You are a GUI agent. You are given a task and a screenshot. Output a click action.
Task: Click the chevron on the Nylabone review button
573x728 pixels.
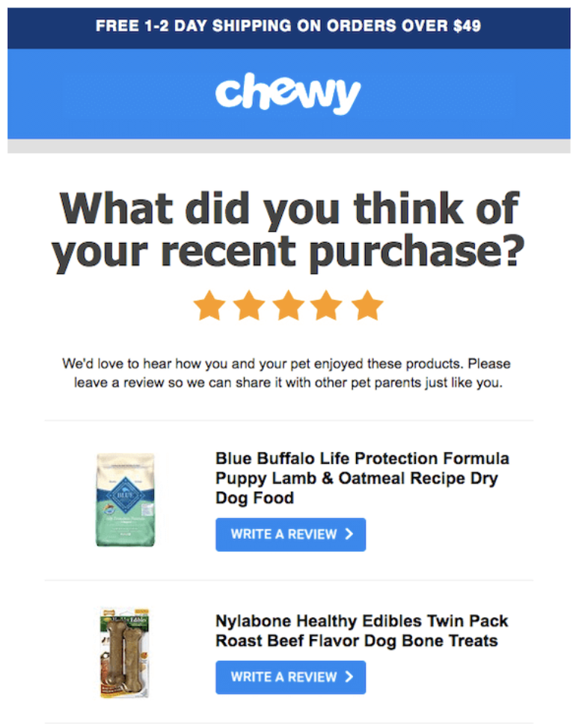click(349, 677)
